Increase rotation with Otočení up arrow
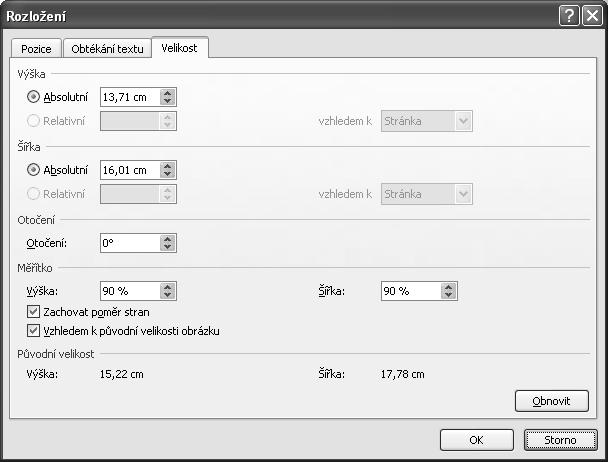Image resolution: width=608 pixels, height=462 pixels. pos(168,239)
